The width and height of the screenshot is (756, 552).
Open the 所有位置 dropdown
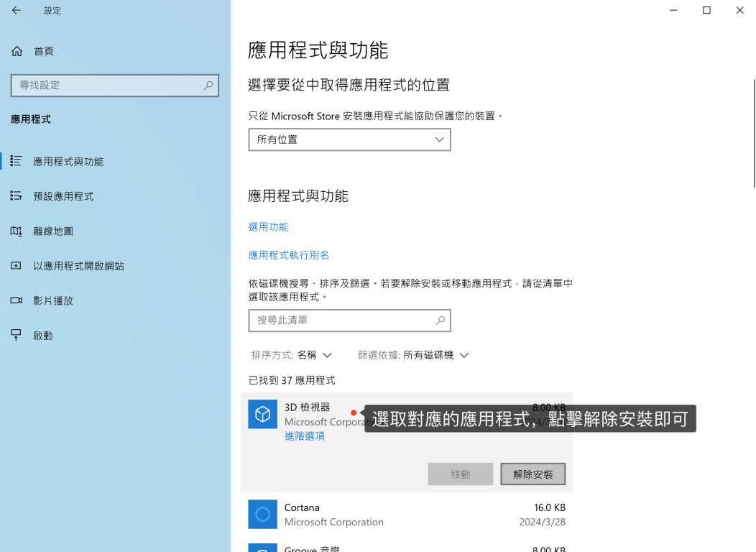(349, 139)
